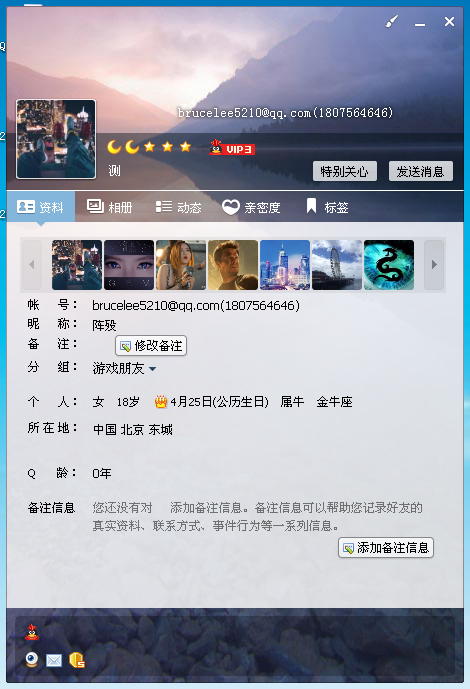Switch to the 动态 tab
The width and height of the screenshot is (470, 689).
point(178,207)
